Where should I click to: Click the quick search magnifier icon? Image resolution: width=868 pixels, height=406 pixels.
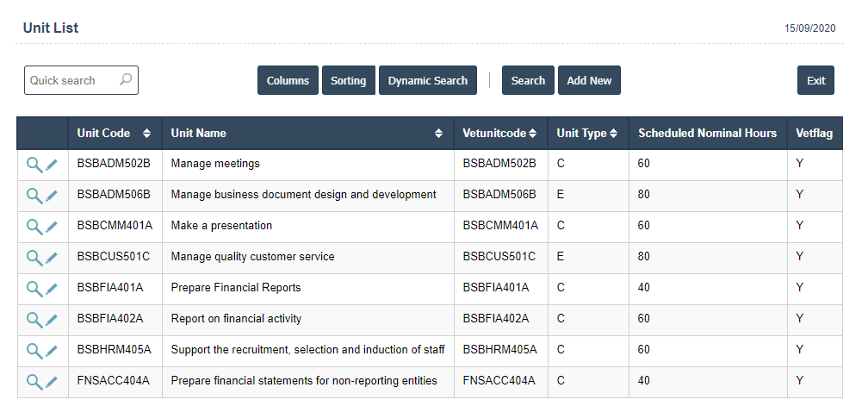tap(126, 80)
